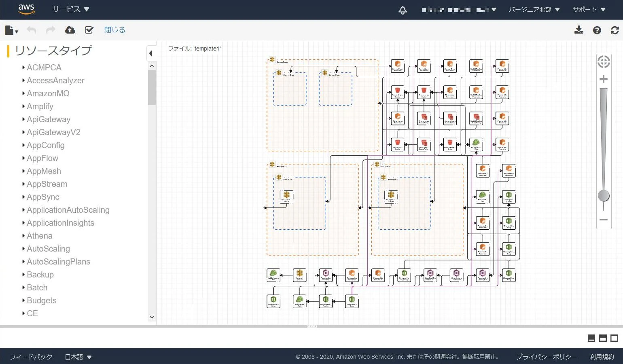This screenshot has height=364, width=623.
Task: Click the notifications bell icon
Action: pos(403,10)
